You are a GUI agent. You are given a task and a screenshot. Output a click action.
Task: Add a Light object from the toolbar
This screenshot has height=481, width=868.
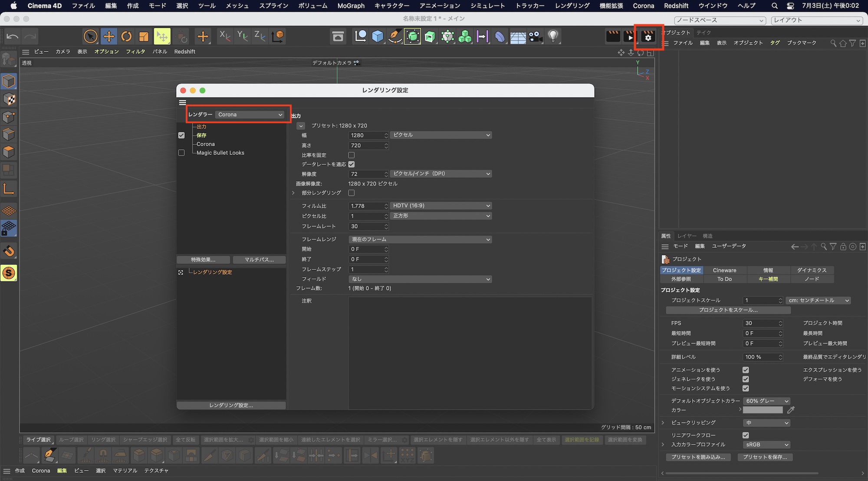click(x=553, y=36)
